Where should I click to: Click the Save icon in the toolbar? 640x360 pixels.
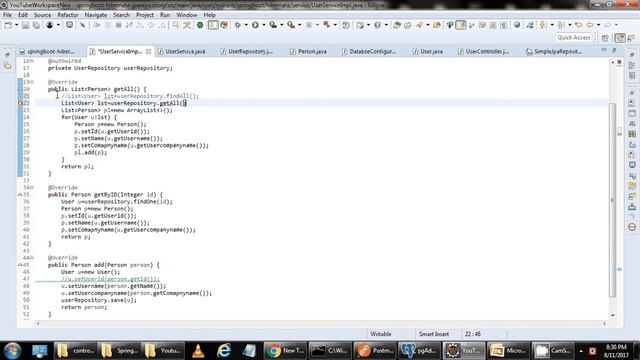pyautogui.click(x=25, y=25)
